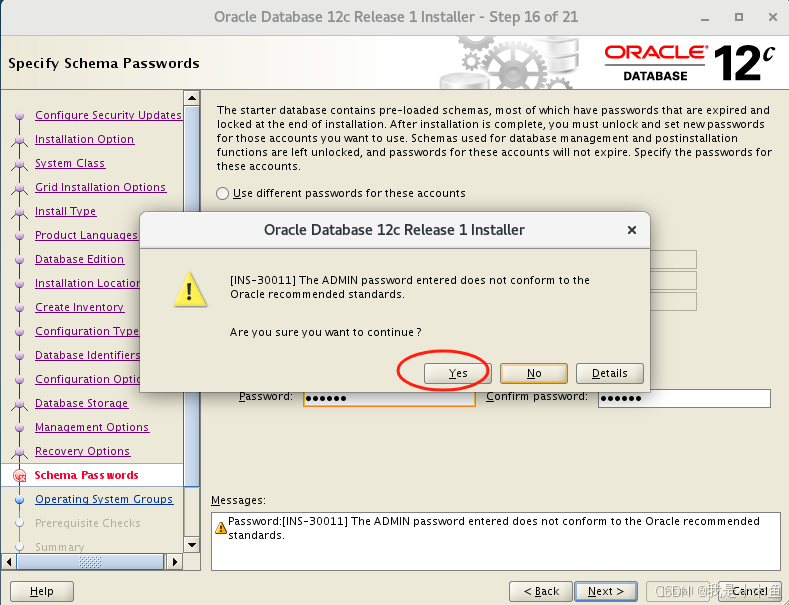Viewport: 789px width, 605px height.
Task: Open Operating System Groups step
Action: point(104,499)
